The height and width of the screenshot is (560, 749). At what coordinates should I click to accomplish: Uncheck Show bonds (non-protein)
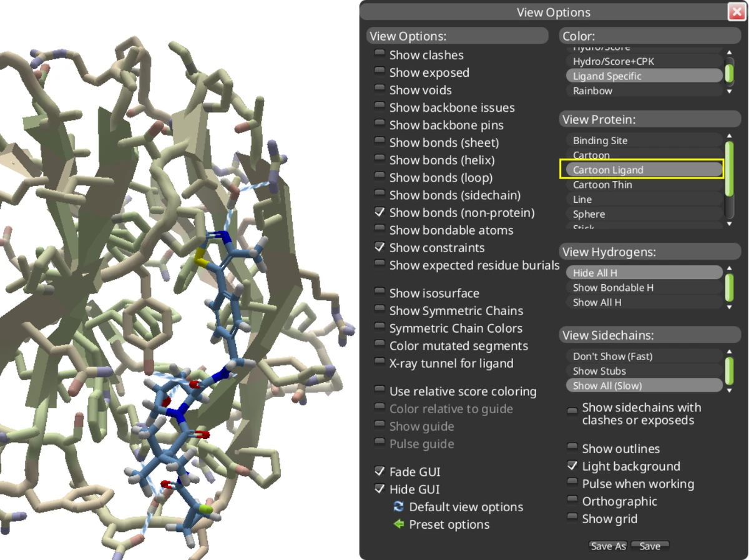coord(379,211)
